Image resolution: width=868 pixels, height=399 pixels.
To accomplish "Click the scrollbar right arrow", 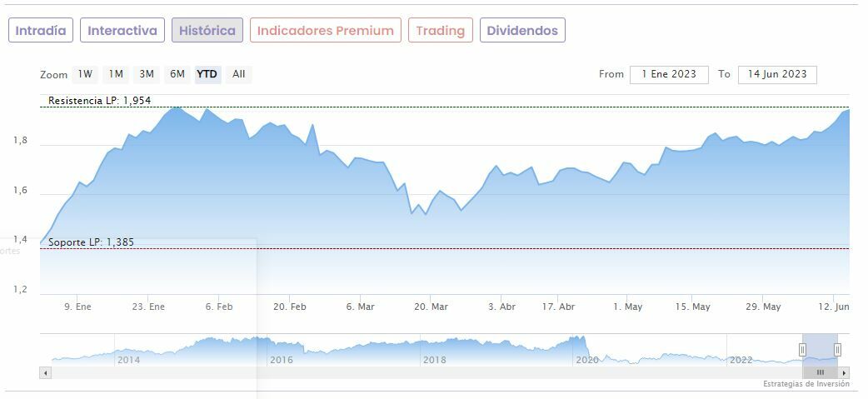I will [x=844, y=372].
